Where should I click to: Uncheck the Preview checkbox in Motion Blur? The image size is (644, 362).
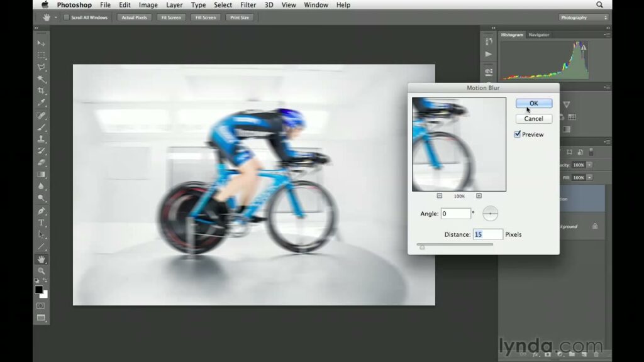point(518,134)
